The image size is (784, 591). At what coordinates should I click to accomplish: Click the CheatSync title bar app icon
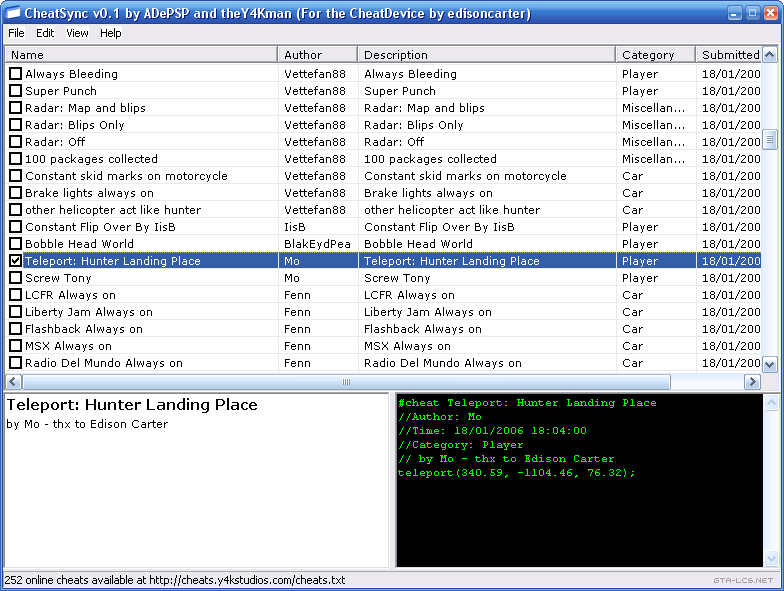[14, 13]
